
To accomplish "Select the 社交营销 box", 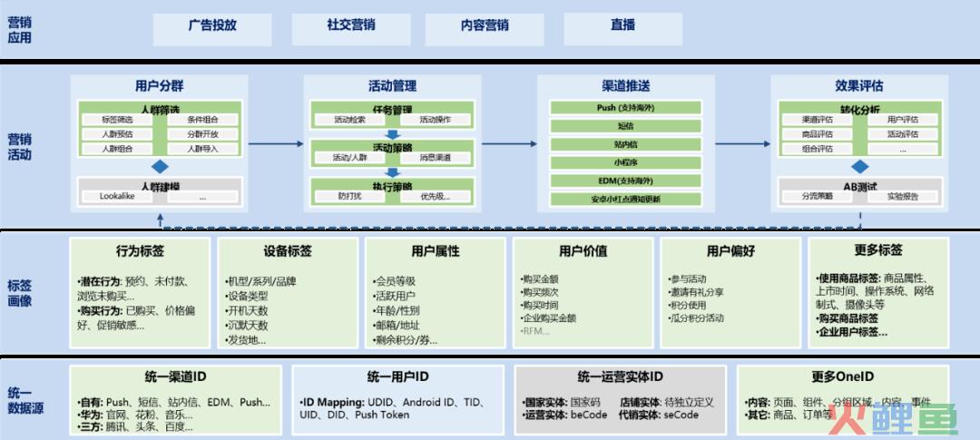I will click(351, 29).
